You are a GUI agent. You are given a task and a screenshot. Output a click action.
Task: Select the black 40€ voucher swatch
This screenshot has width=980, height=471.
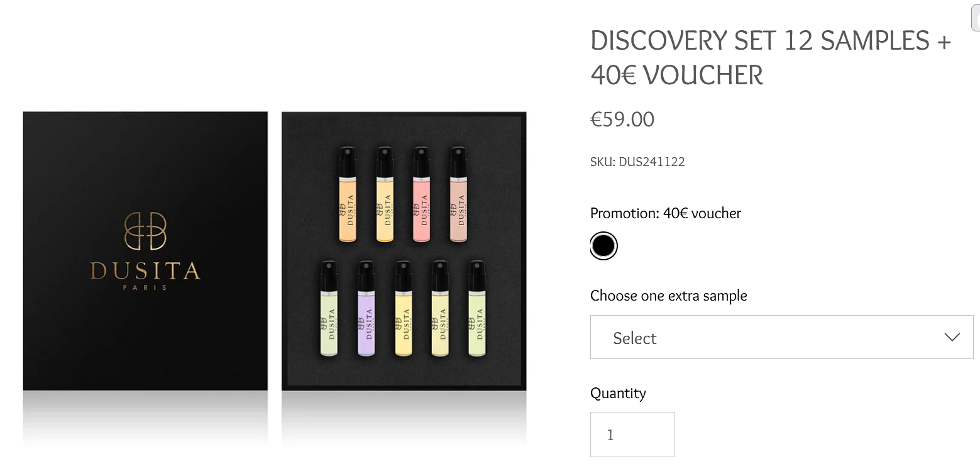[x=603, y=246]
